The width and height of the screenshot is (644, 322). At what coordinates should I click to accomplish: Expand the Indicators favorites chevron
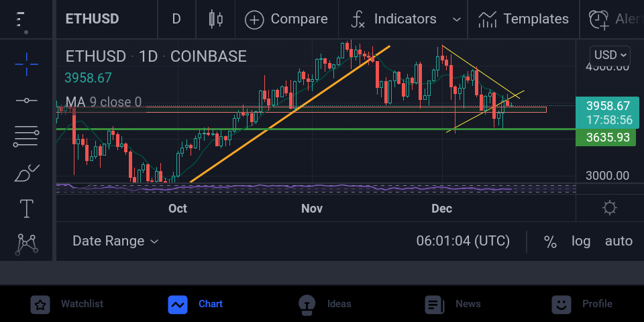pos(456,19)
